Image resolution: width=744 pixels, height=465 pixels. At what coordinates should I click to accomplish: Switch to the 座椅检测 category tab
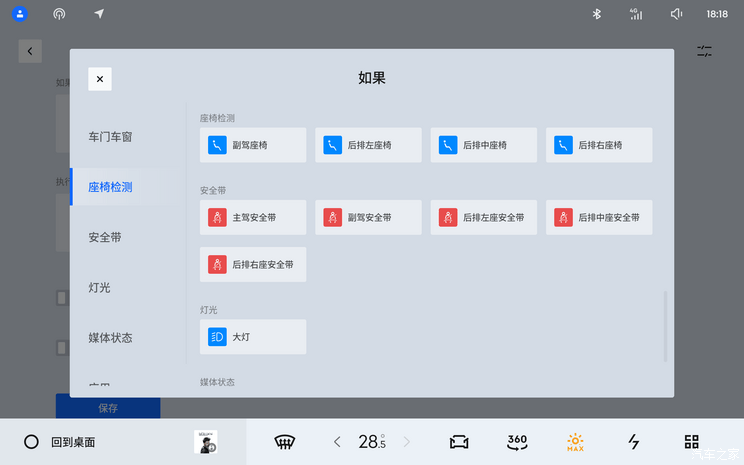110,187
